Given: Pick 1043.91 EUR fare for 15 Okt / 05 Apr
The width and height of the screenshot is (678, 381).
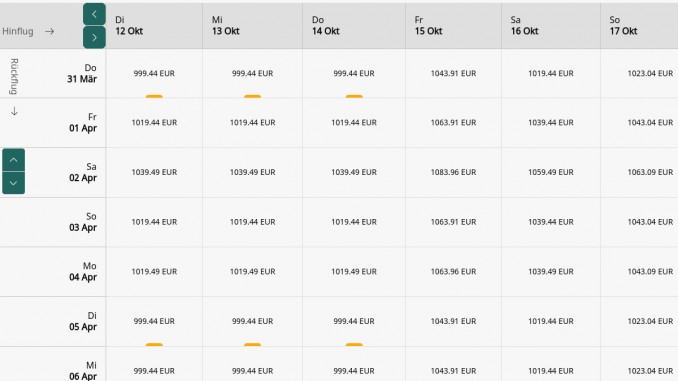Looking at the screenshot, I should click(454, 321).
